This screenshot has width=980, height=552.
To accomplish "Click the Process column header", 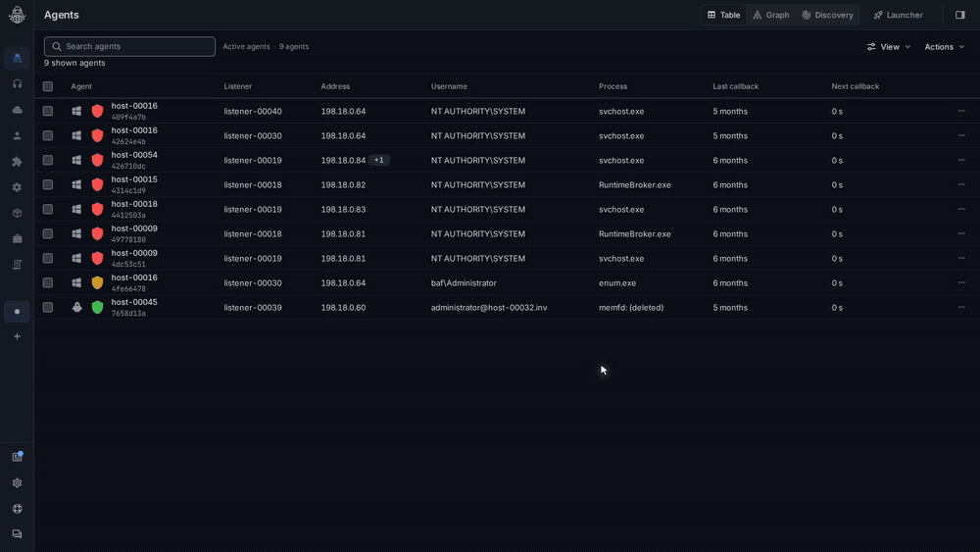I will [612, 86].
